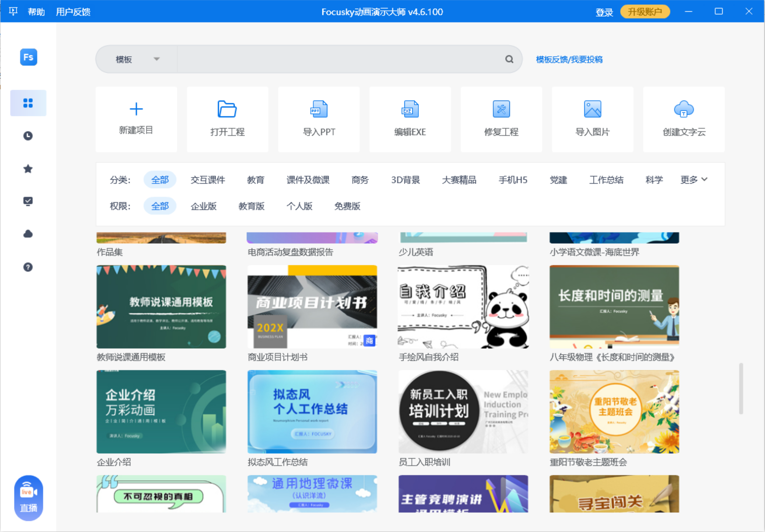
Task: Click the pin icon in title bar
Action: pyautogui.click(x=13, y=11)
